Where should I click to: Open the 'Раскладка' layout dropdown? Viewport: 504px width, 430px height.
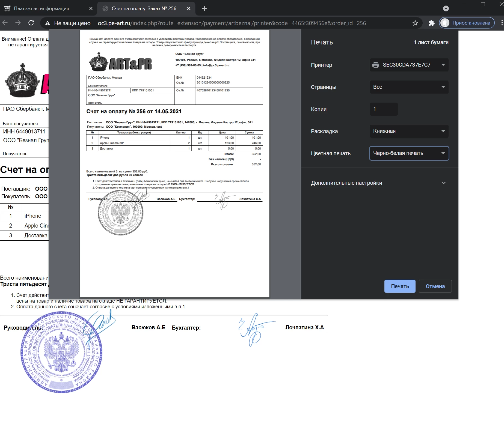click(409, 131)
